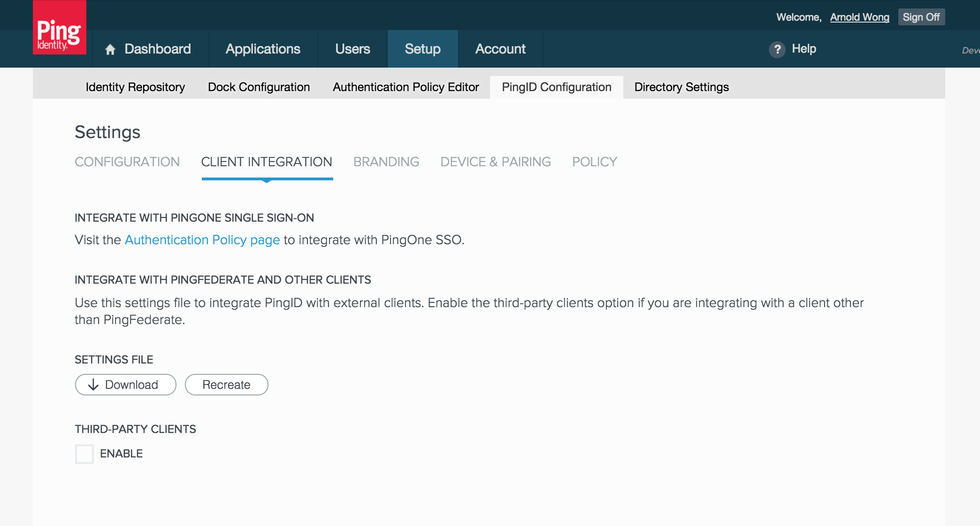
Task: Click the Download button
Action: [x=125, y=385]
